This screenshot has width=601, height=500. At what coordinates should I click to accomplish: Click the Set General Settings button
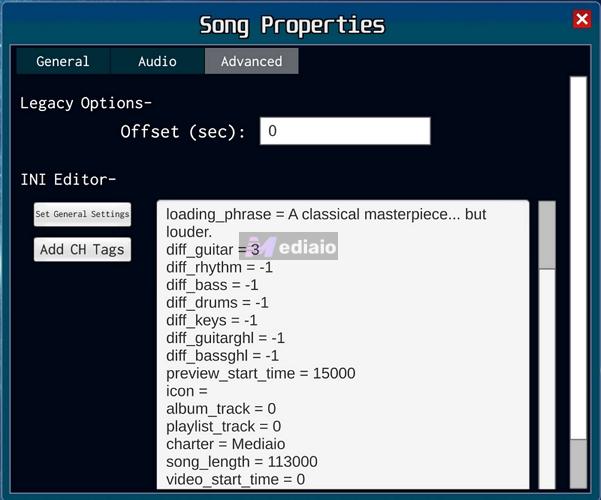tap(82, 214)
